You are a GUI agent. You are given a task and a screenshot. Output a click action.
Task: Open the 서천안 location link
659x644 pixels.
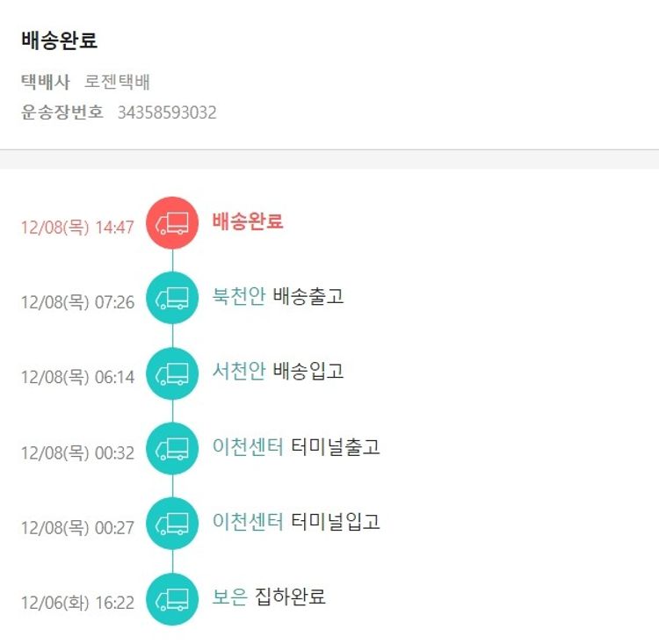(238, 372)
